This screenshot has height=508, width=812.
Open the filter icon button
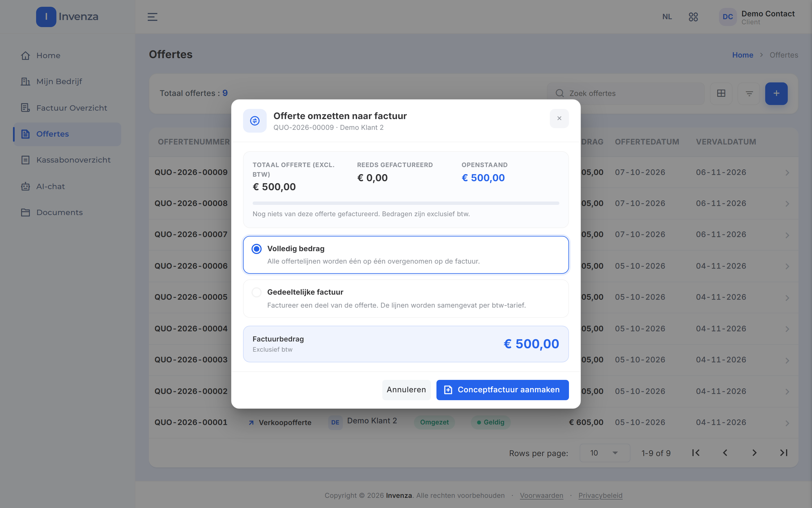pyautogui.click(x=749, y=93)
